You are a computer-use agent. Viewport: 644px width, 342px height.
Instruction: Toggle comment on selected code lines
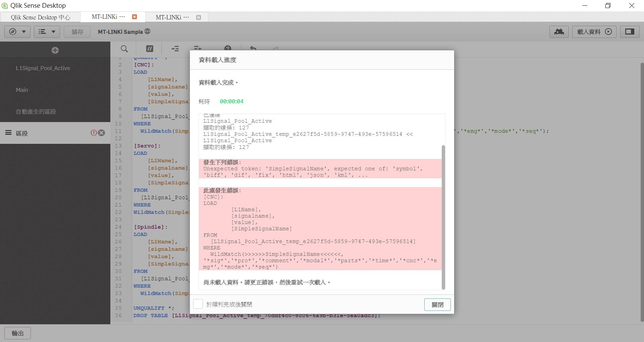click(150, 49)
